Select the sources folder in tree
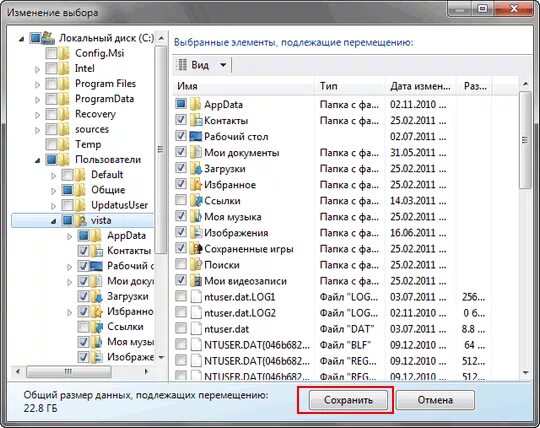 [92, 129]
